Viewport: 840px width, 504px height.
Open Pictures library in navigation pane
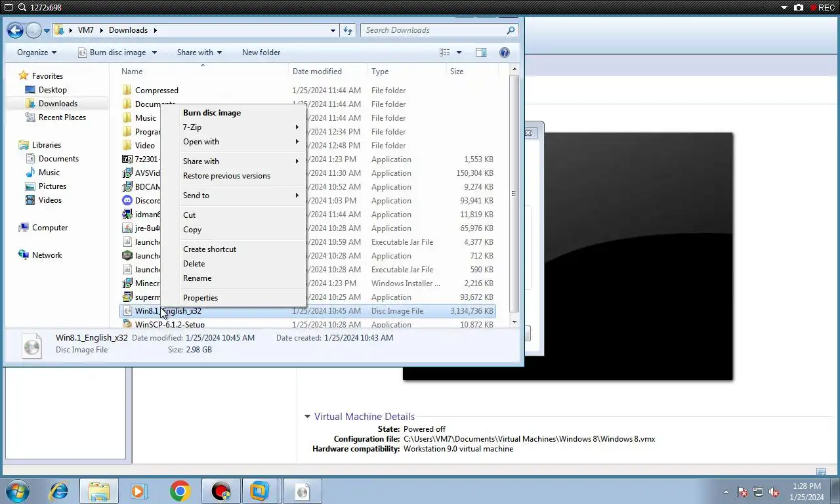tap(52, 186)
